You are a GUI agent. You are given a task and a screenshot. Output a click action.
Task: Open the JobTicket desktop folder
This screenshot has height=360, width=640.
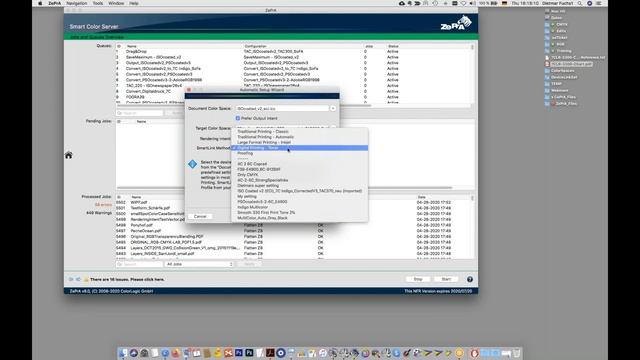point(556,38)
